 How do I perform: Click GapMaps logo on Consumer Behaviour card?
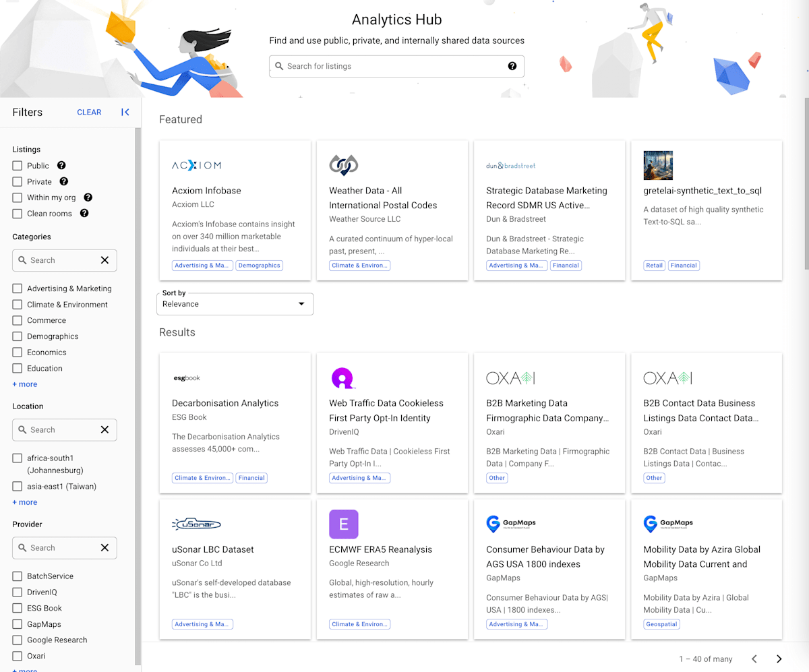511,524
